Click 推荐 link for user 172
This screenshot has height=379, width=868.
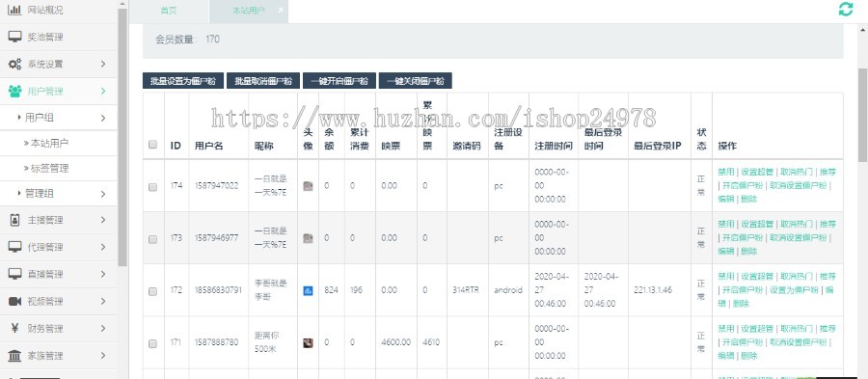coord(828,276)
